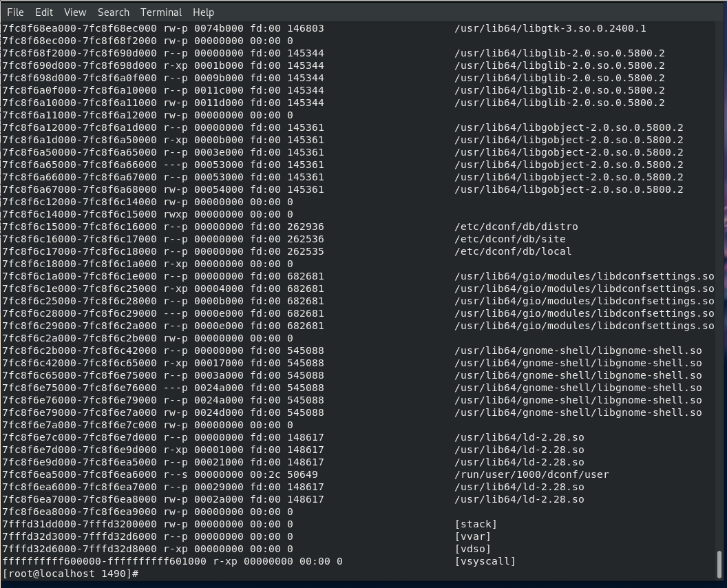Click the /etc/dconf/db/local path
Viewport: 727px width, 588px height.
513,251
